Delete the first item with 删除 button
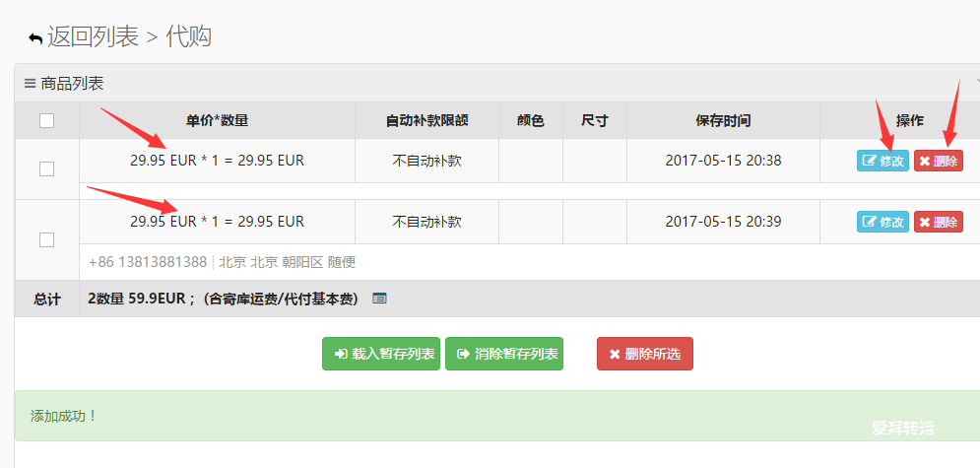980x468 pixels. click(938, 161)
